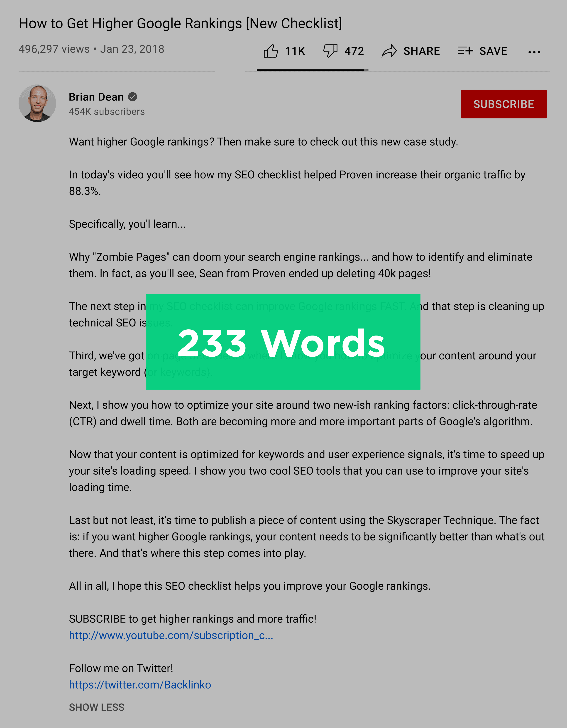Click the subscriber count 454K text
The image size is (567, 728).
(106, 112)
